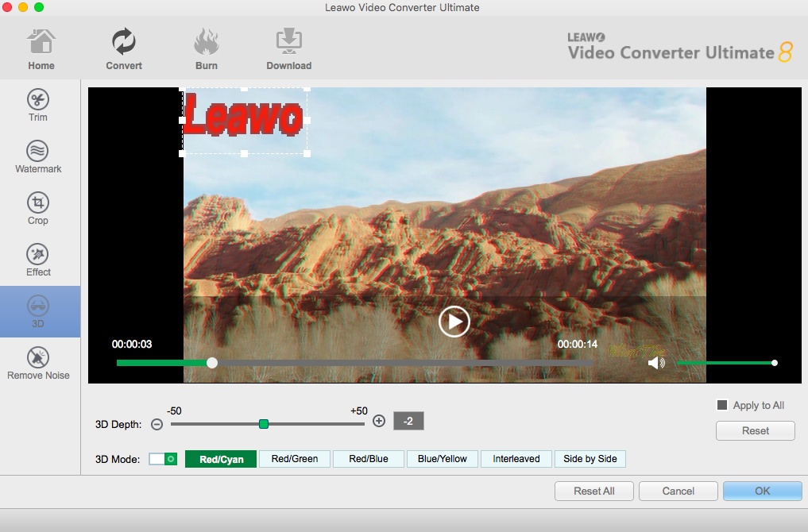Image resolution: width=808 pixels, height=532 pixels.
Task: Select the Watermark tool
Action: pos(38,157)
